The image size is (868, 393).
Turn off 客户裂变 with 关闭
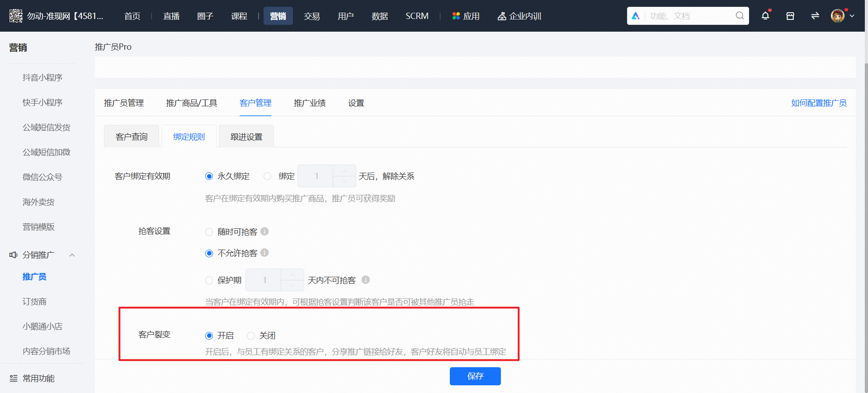(251, 336)
